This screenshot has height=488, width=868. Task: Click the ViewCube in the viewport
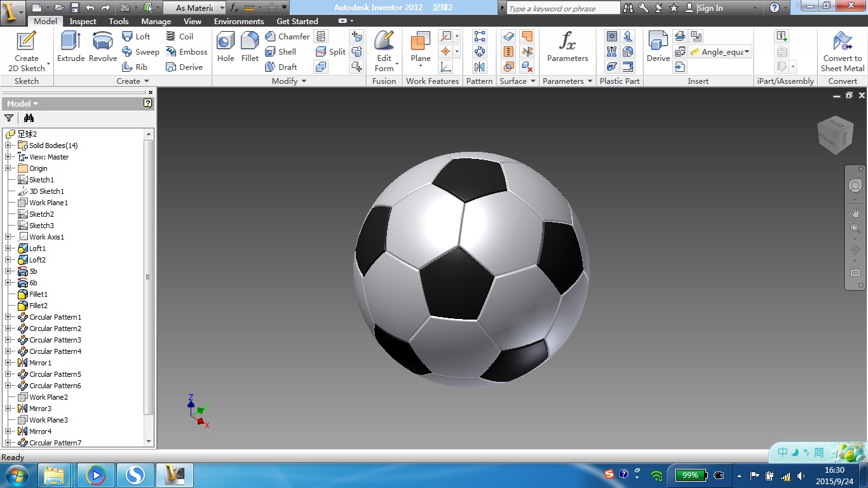[834, 135]
